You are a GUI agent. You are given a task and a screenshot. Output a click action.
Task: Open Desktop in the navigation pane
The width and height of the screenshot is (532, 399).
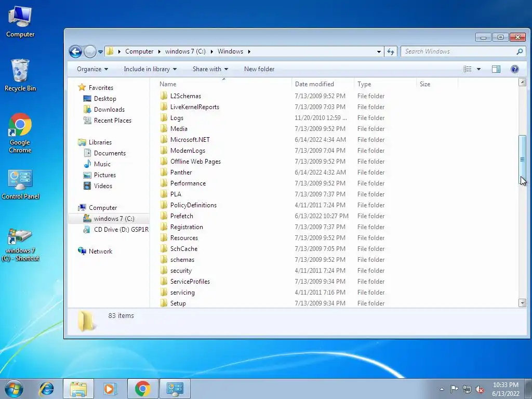point(105,99)
